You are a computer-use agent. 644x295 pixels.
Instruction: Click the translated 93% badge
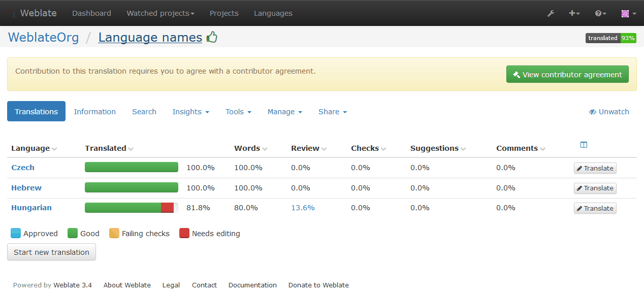coord(611,38)
